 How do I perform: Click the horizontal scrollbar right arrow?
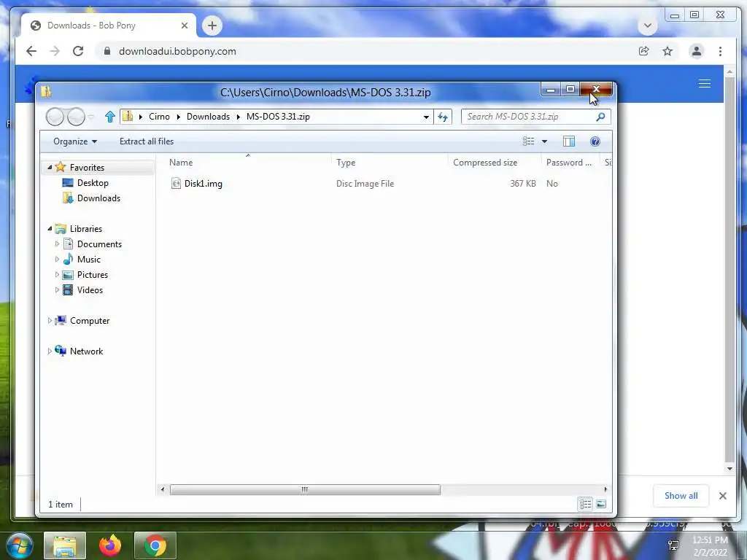605,489
